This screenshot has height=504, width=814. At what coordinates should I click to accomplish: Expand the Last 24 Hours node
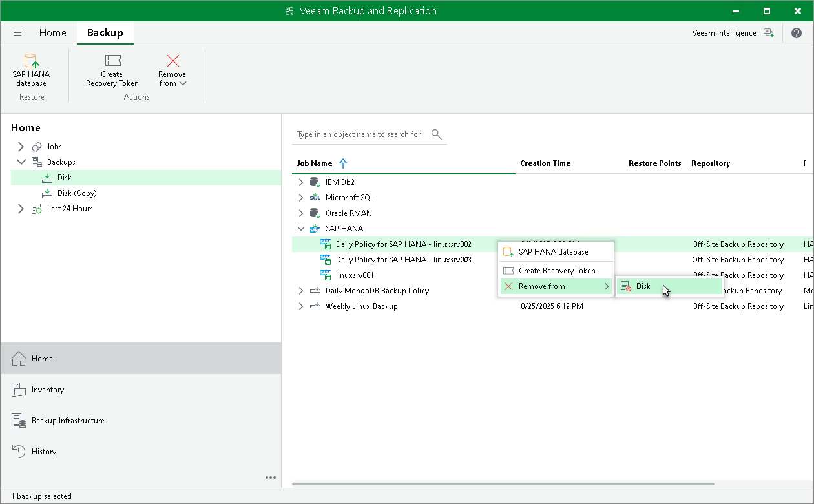(21, 209)
